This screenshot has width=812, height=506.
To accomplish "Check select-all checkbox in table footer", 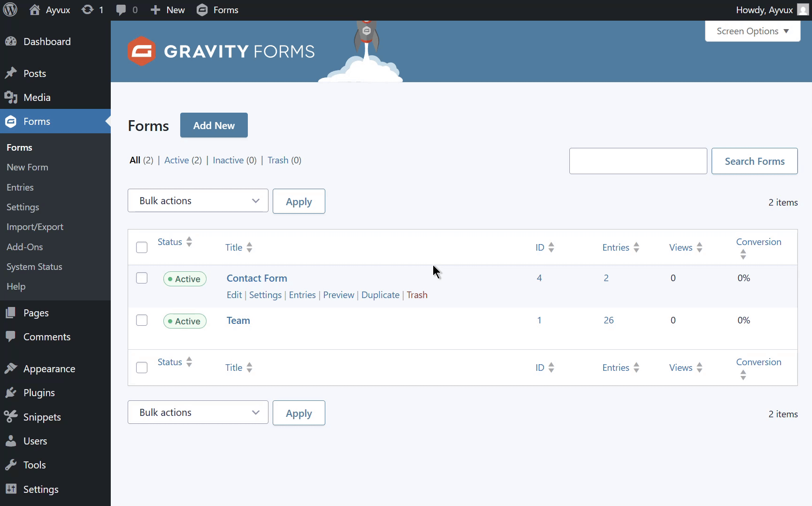I will click(x=142, y=368).
